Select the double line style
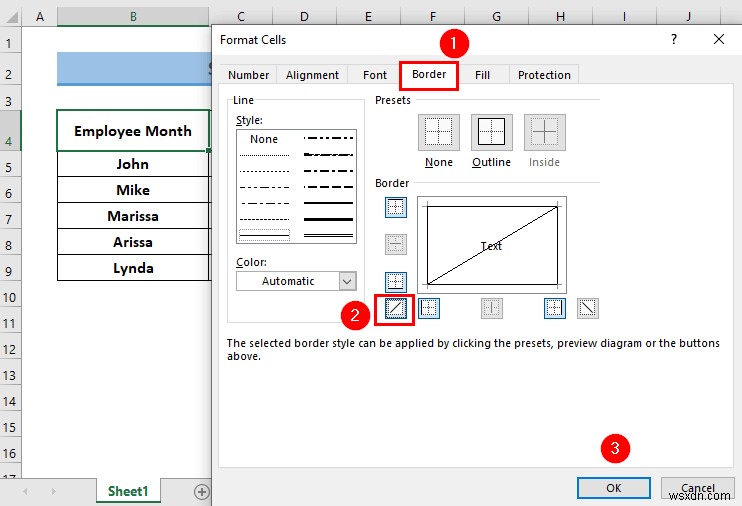The image size is (742, 506). [328, 235]
